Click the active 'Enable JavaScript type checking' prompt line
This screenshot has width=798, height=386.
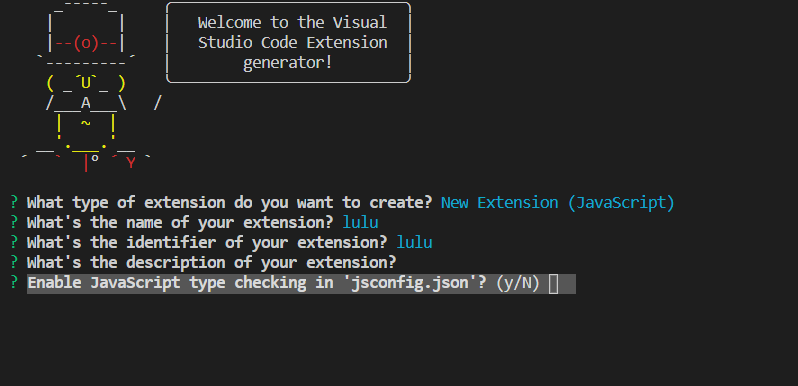point(301,284)
